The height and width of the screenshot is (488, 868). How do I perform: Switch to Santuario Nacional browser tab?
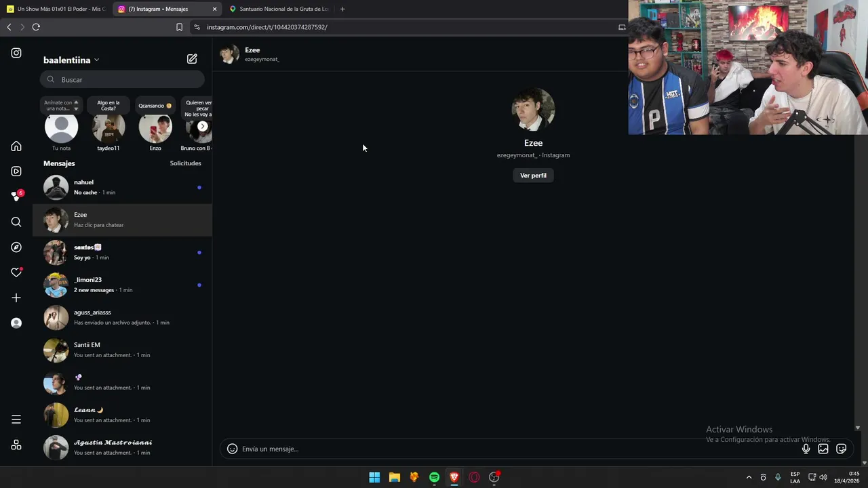[279, 9]
